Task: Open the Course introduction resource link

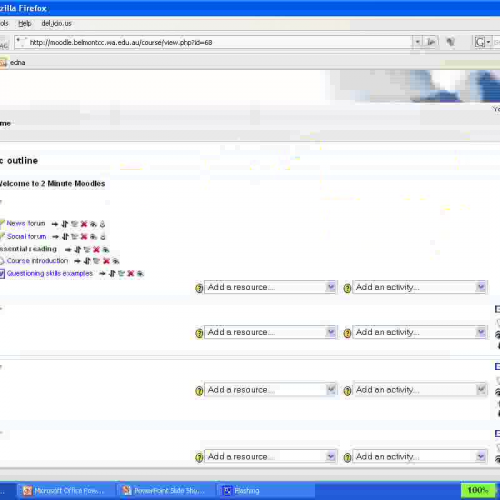Action: 37,261
